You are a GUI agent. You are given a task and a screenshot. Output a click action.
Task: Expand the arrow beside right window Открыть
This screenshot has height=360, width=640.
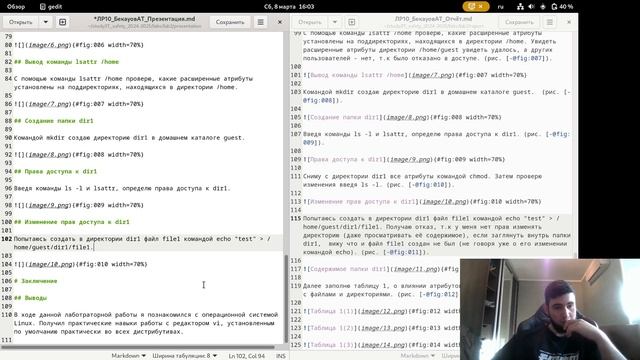[x=335, y=22]
